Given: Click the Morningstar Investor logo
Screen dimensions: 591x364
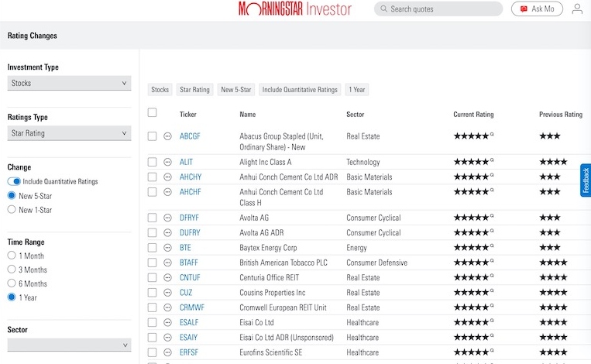Looking at the screenshot, I should click(294, 9).
